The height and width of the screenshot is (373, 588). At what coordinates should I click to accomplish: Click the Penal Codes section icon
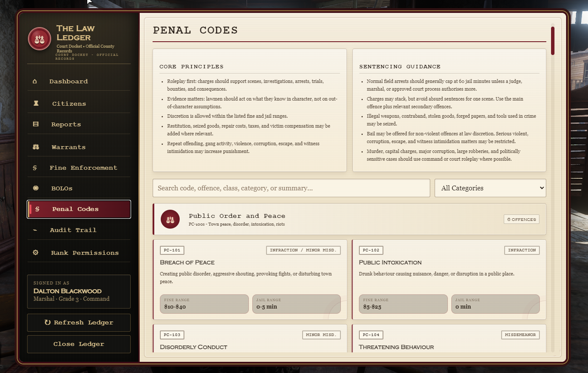click(37, 209)
